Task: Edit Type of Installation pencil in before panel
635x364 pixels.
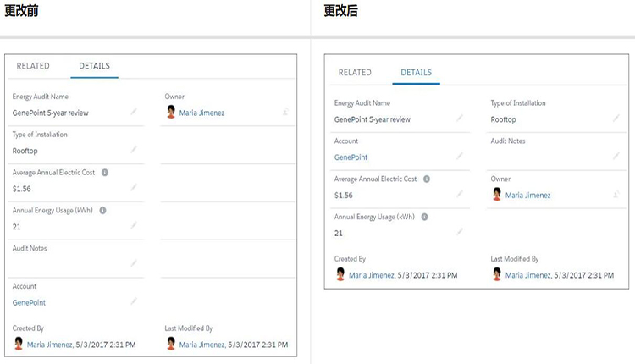Action: [x=134, y=150]
